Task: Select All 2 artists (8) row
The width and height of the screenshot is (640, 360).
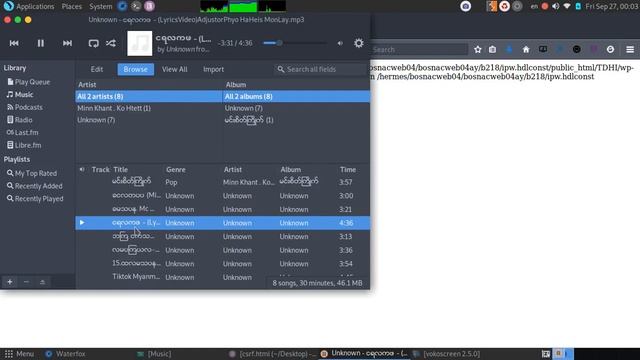Action: 149,96
